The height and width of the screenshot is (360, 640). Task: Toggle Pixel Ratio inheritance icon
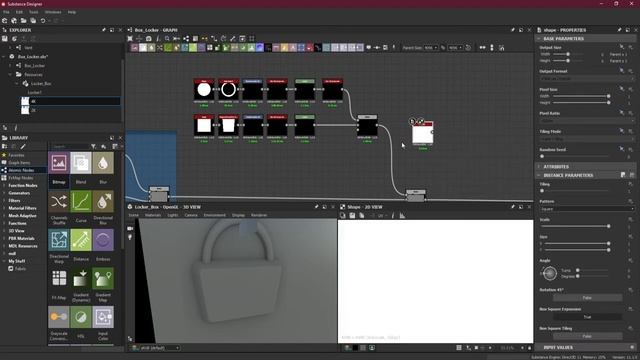(x=622, y=113)
